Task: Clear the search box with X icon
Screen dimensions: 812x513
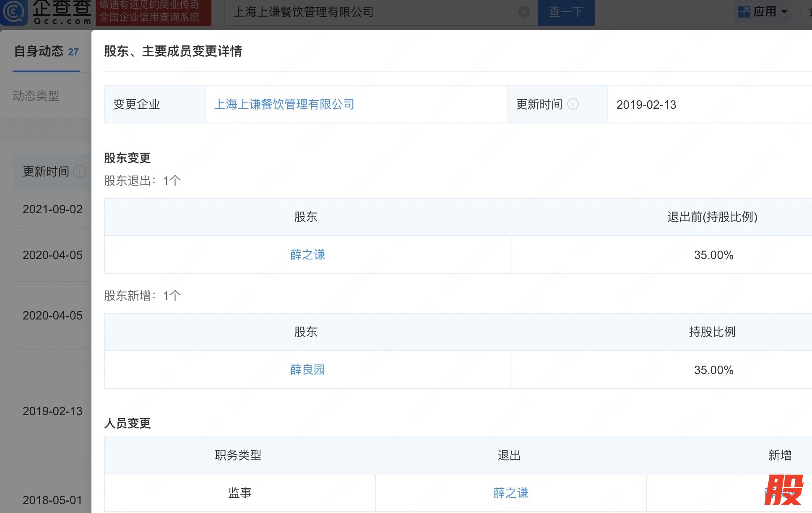Action: 524,12
